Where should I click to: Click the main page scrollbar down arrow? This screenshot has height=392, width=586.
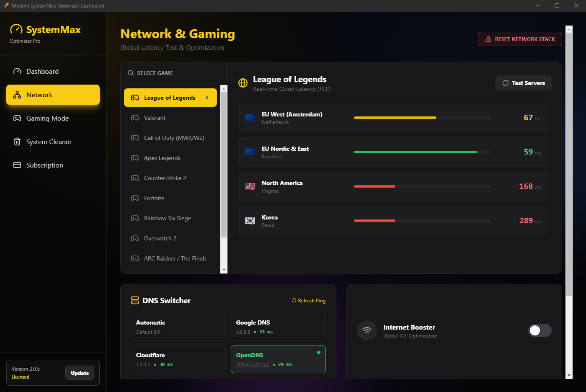pyautogui.click(x=569, y=375)
